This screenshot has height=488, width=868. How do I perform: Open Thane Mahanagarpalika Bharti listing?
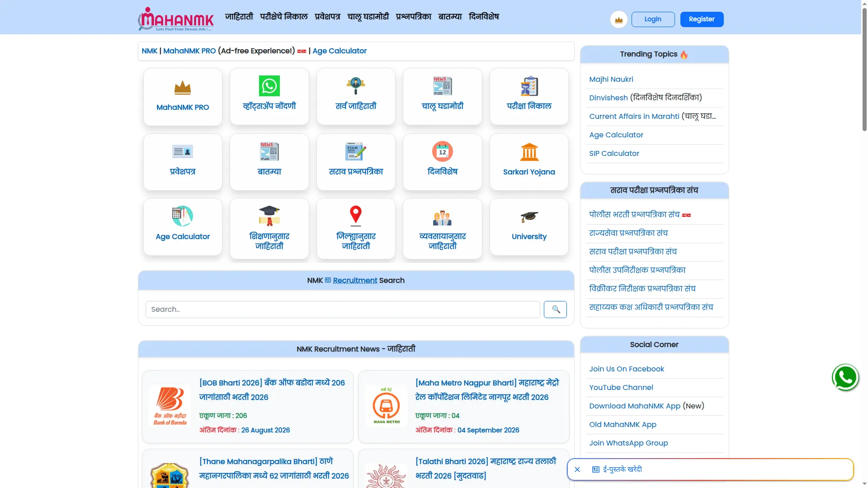pyautogui.click(x=274, y=469)
